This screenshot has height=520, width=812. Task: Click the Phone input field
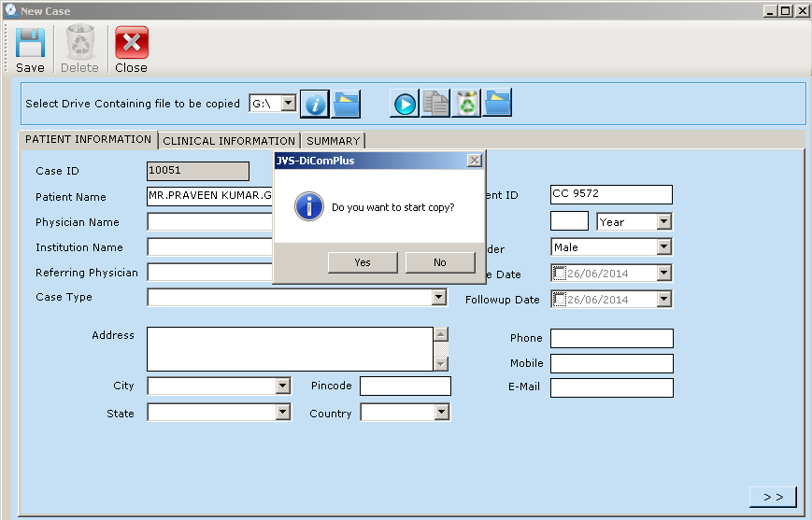click(x=611, y=338)
